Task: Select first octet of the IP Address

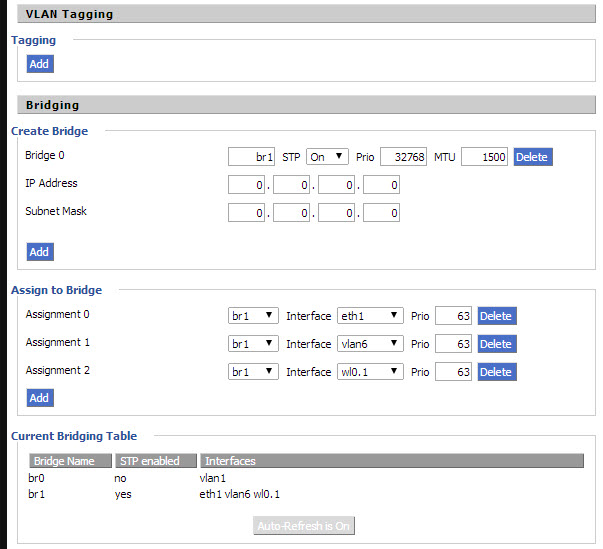Action: (x=246, y=185)
